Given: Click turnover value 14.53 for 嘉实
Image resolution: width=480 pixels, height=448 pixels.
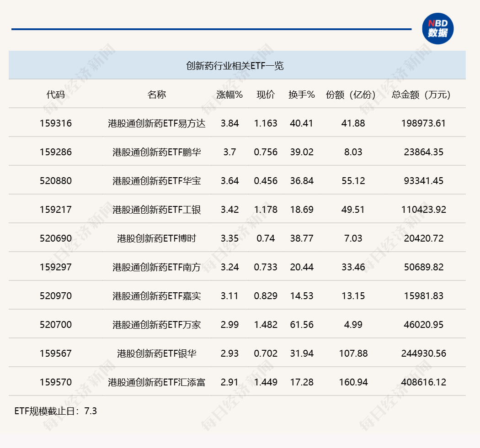Looking at the screenshot, I should pos(302,296).
